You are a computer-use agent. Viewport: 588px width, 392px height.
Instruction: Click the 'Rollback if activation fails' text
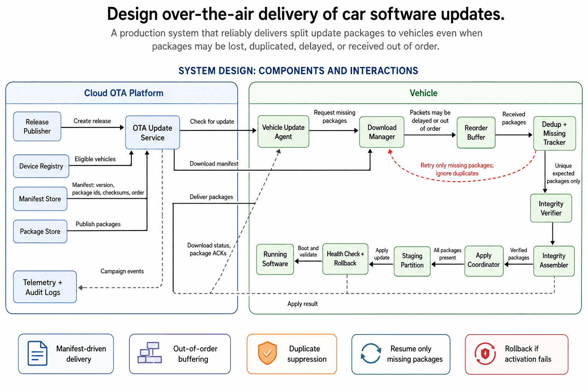(528, 354)
